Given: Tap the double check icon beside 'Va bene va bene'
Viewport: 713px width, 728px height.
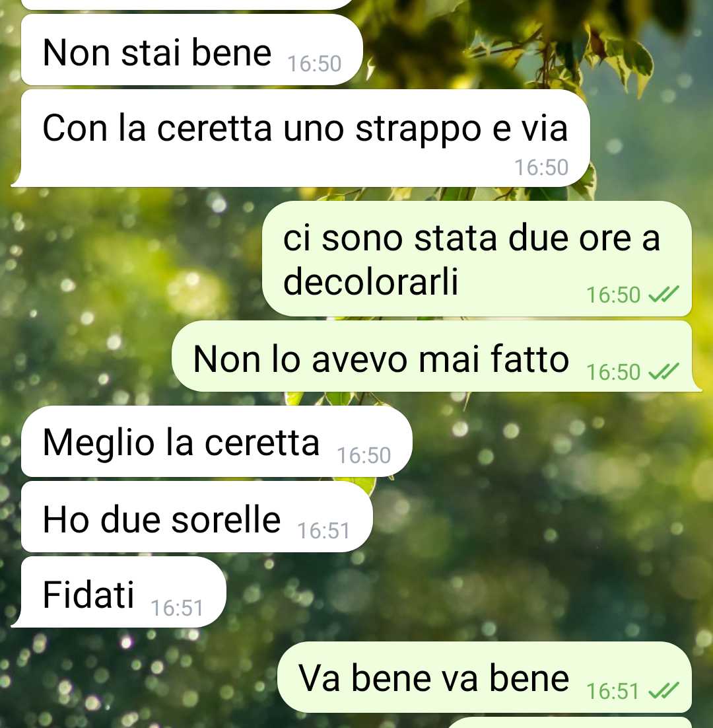Looking at the screenshot, I should [x=663, y=691].
